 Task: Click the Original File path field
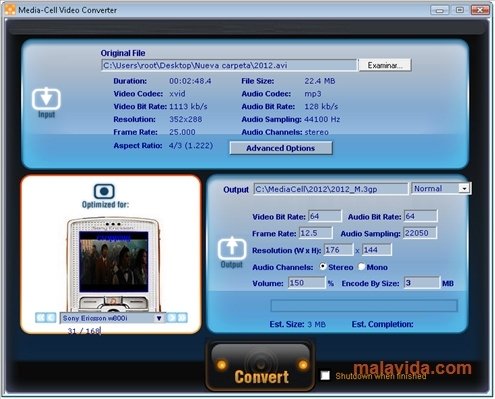(229, 65)
